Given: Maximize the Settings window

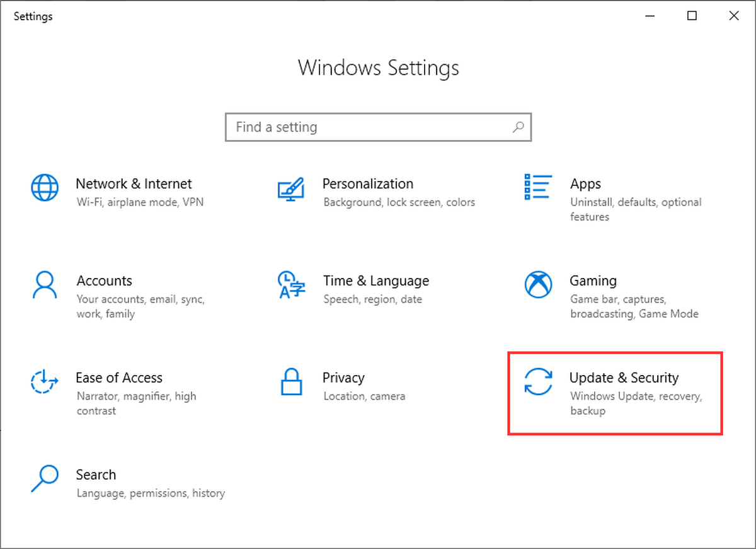Looking at the screenshot, I should click(692, 16).
